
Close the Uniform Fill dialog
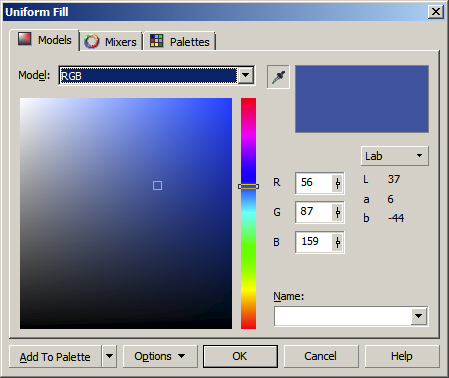click(x=436, y=12)
